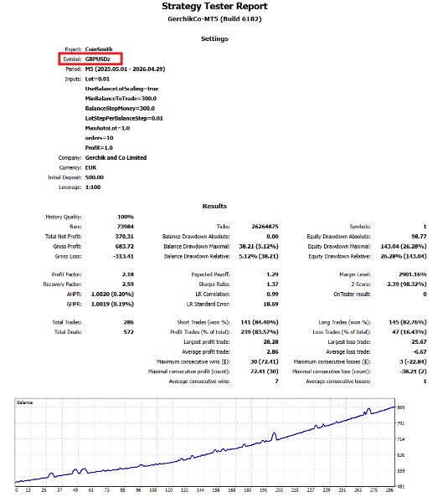
Task: Click the AHPR value 1.0020 (0.20%)
Action: pos(112,295)
